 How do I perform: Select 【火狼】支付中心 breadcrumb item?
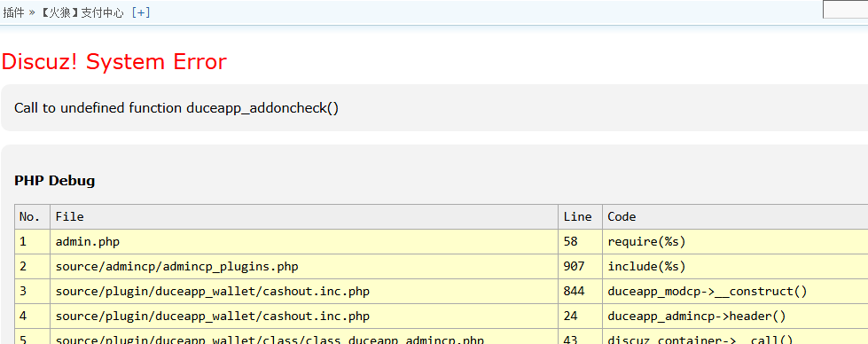[82, 12]
